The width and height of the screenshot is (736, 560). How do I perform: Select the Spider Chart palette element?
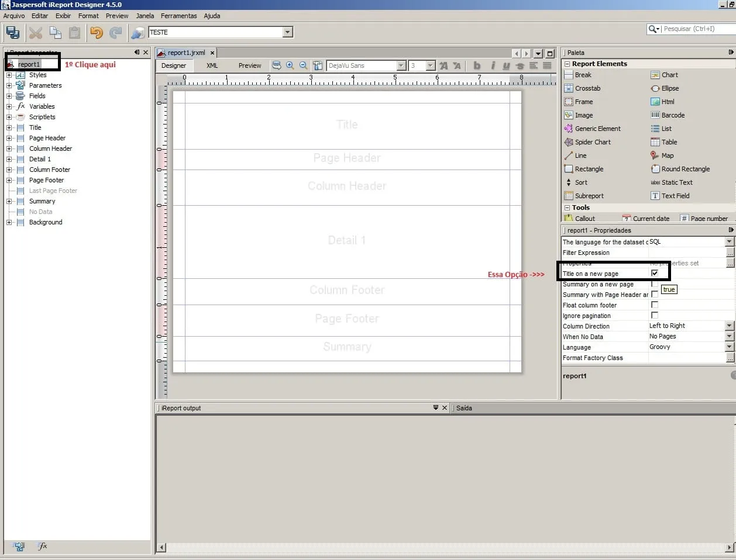(x=587, y=142)
